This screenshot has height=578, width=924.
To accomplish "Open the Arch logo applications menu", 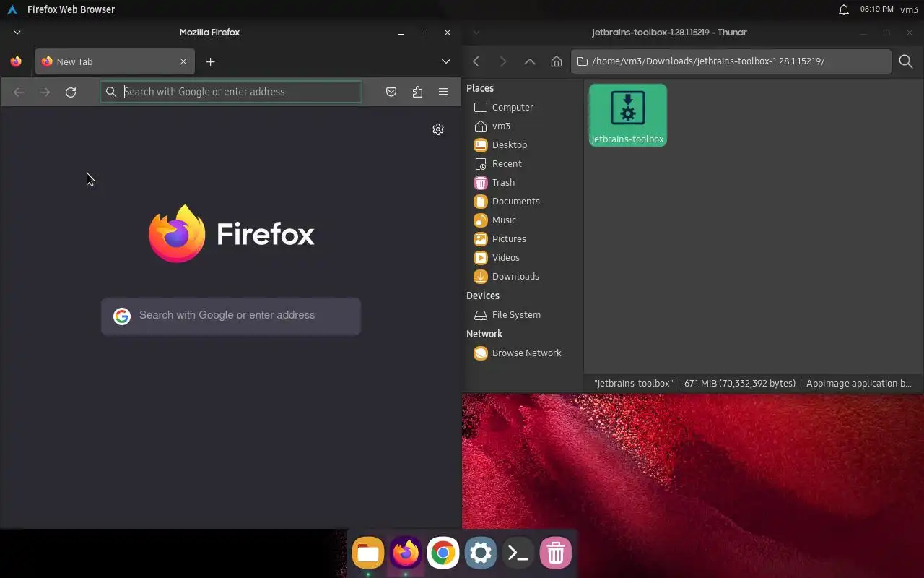I will point(12,9).
